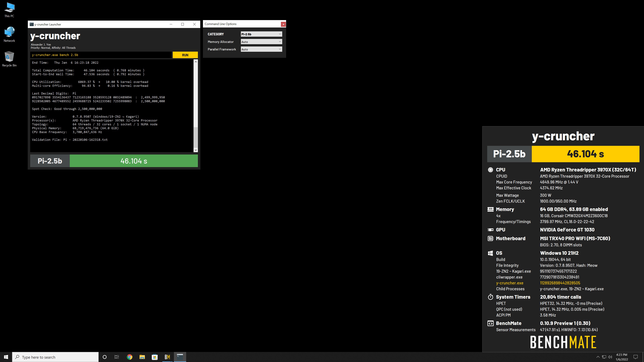Click 'Validation File: Pi - 20220106-162318.txt' line
Viewport: 644px width, 362px height.
[70, 140]
